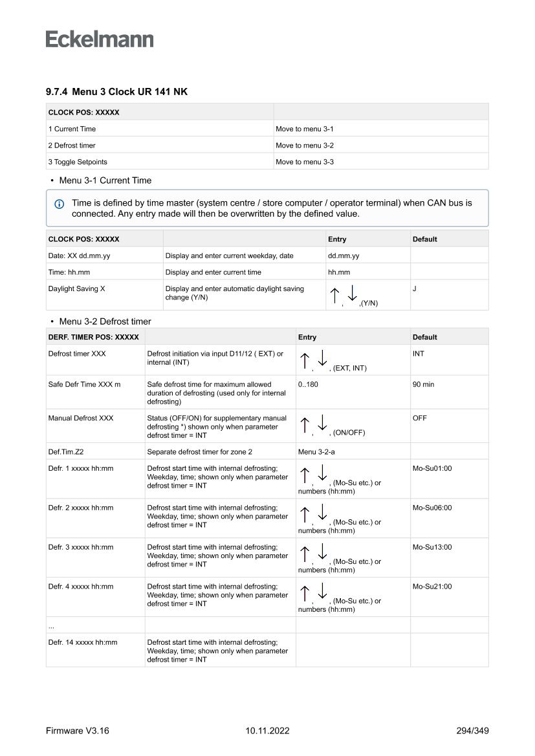Screen dimensions: 535x756
Task: Click the 'Safe Defr Time XXX m' cell
Action: 84,385
